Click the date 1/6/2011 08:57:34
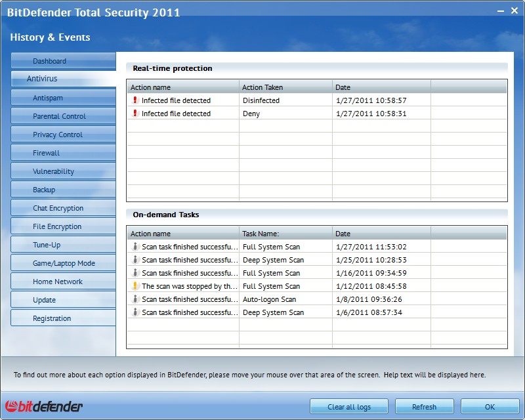Image resolution: width=525 pixels, height=420 pixels. (x=369, y=312)
